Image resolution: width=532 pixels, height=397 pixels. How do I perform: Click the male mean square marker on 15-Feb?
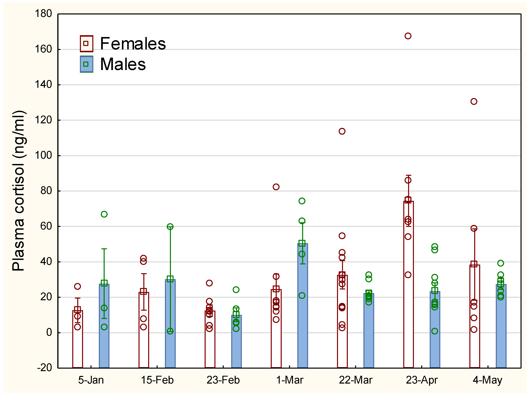pyautogui.click(x=170, y=279)
